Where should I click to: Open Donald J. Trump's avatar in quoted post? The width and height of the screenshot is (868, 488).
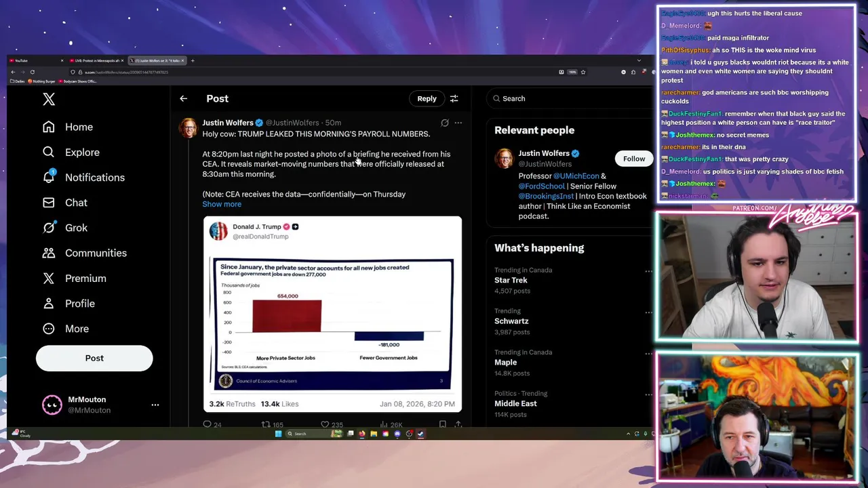pyautogui.click(x=218, y=231)
